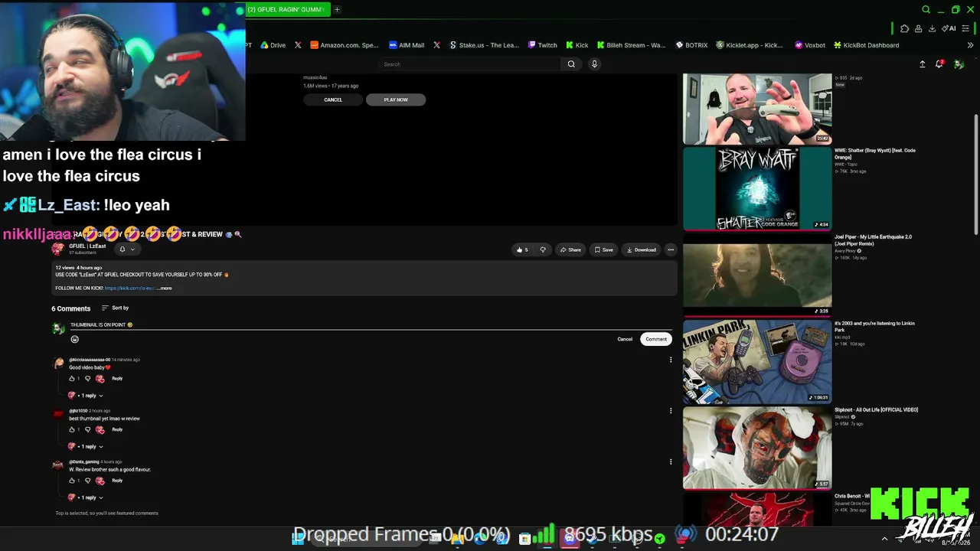The width and height of the screenshot is (980, 551).
Task: Open the Linkin Park 2003 mix thumbnail
Action: point(757,362)
